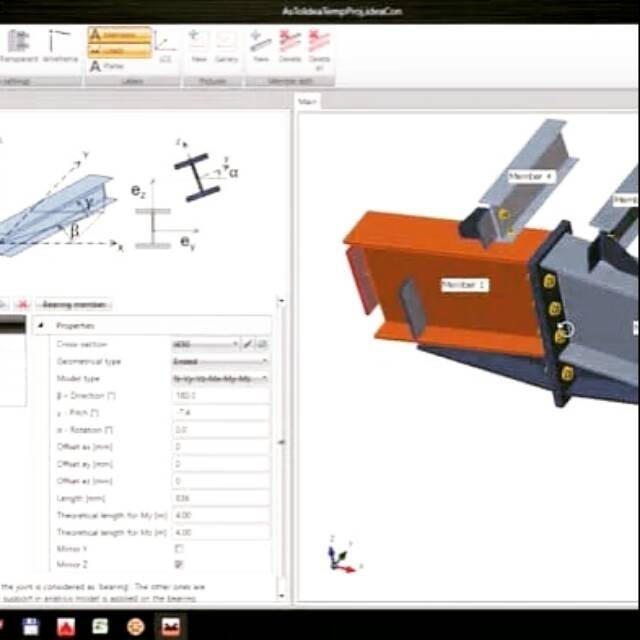This screenshot has width=640, height=640.
Task: Open the Model type dropdown
Action: pyautogui.click(x=220, y=379)
